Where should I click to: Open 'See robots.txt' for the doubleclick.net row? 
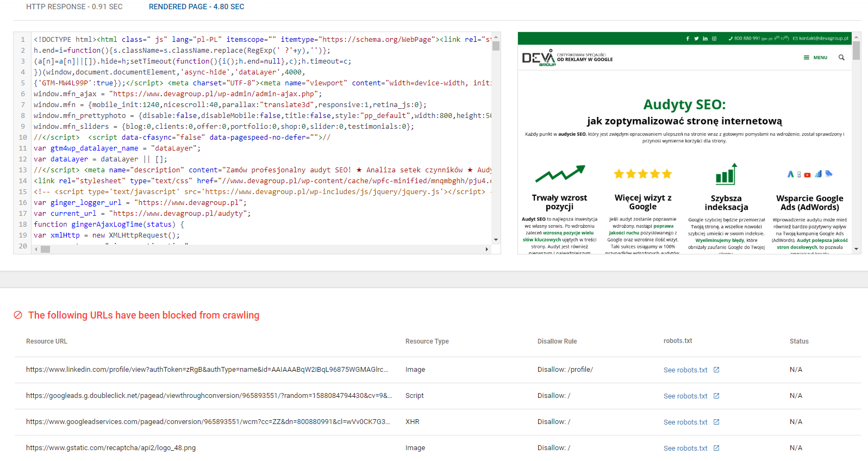[x=685, y=396]
